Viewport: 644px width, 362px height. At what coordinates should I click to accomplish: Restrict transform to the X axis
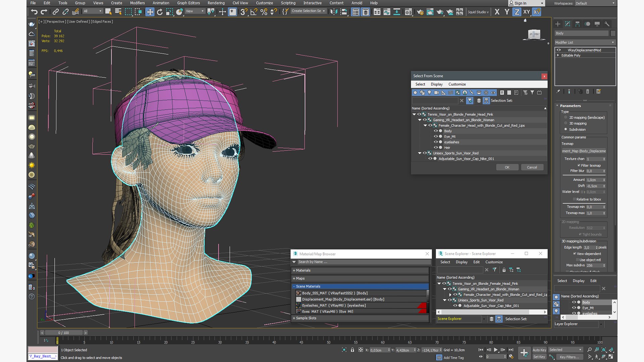coord(497,12)
